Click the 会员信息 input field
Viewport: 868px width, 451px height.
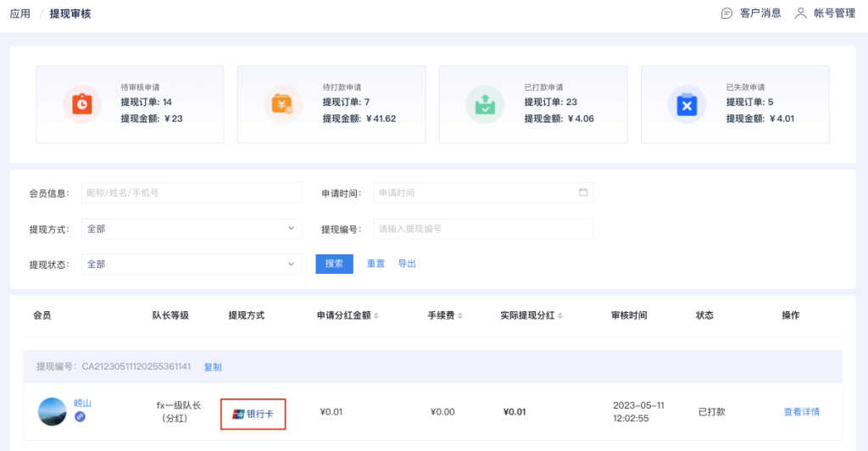coord(192,192)
